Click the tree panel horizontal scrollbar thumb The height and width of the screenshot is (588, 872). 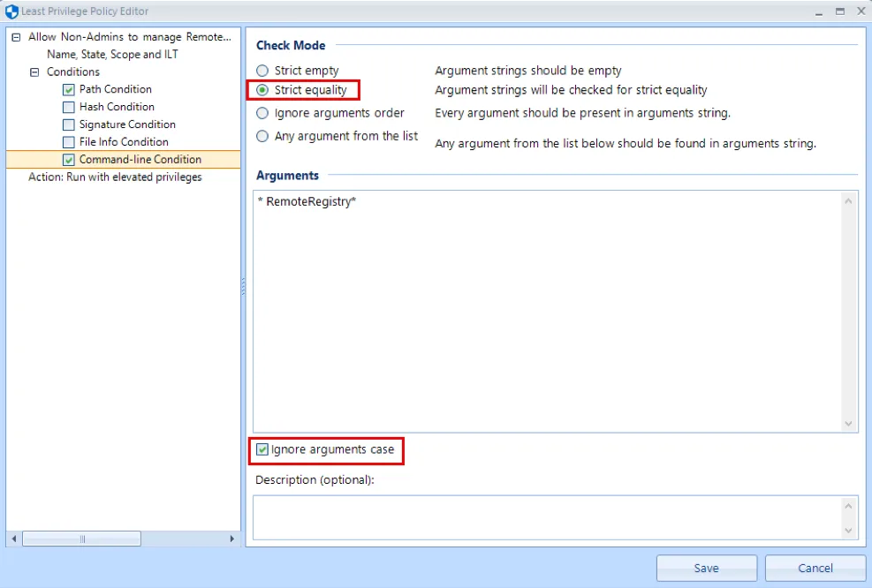click(x=81, y=539)
